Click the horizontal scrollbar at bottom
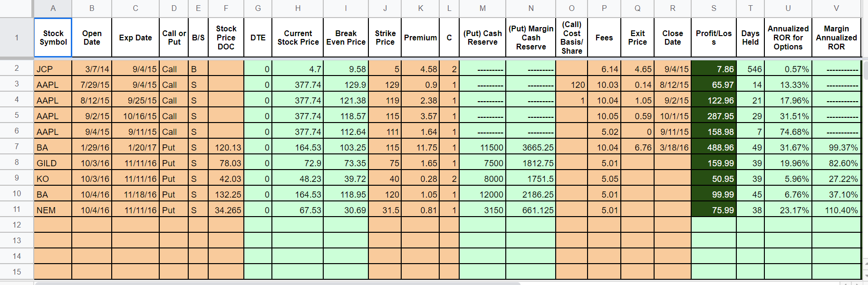The image size is (868, 285). (x=278, y=283)
